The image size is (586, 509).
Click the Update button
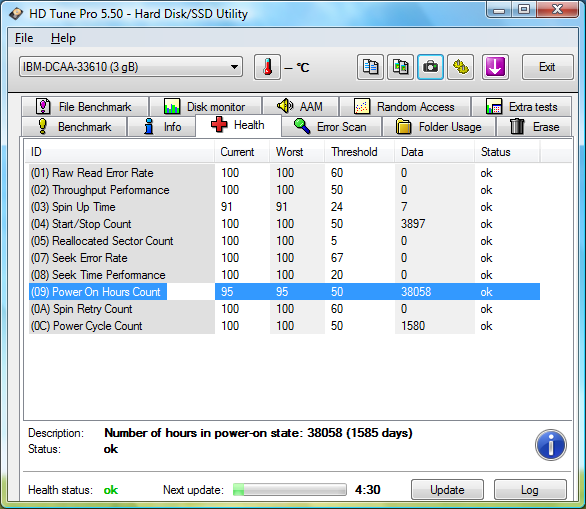[447, 490]
